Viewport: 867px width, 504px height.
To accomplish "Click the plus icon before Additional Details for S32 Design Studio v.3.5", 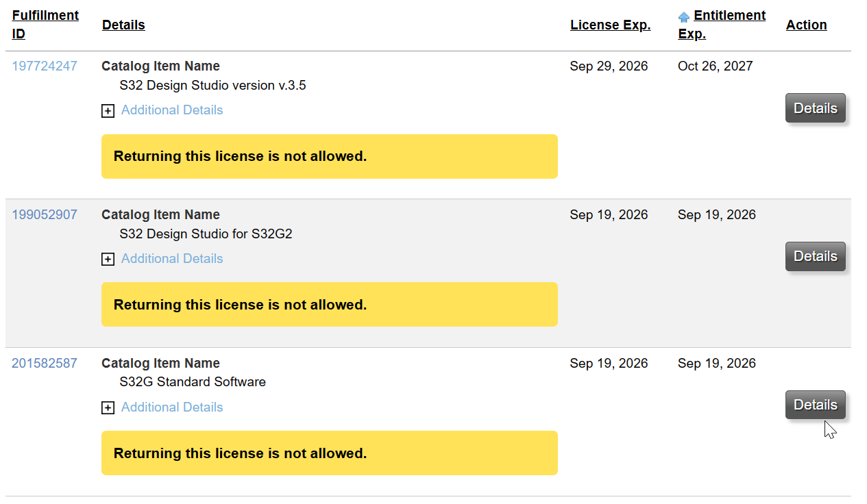I will click(108, 110).
